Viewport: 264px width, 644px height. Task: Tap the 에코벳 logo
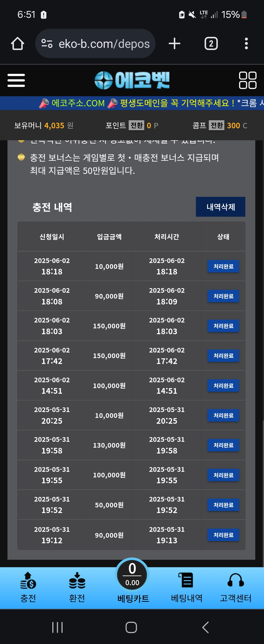click(132, 80)
